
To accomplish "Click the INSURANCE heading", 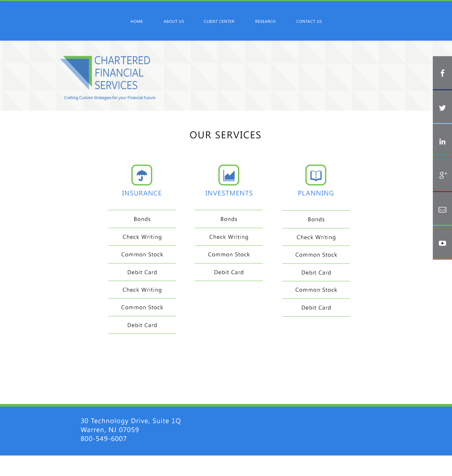I will pos(142,193).
